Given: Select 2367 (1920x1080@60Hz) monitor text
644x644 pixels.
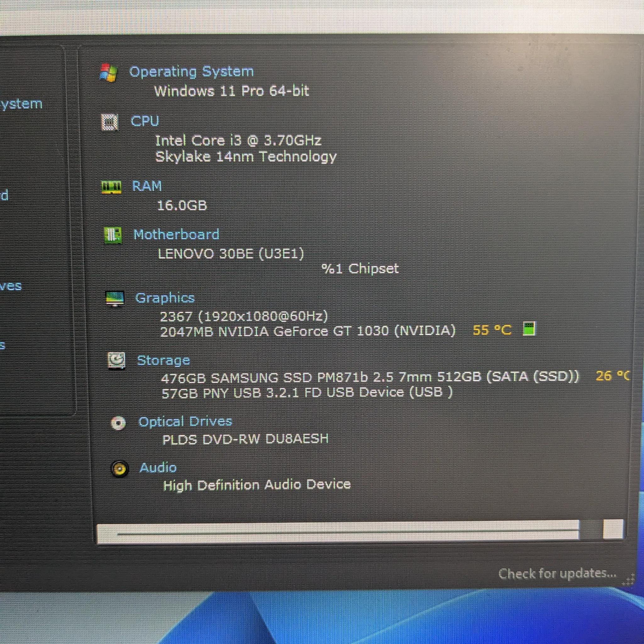Looking at the screenshot, I should 244,316.
